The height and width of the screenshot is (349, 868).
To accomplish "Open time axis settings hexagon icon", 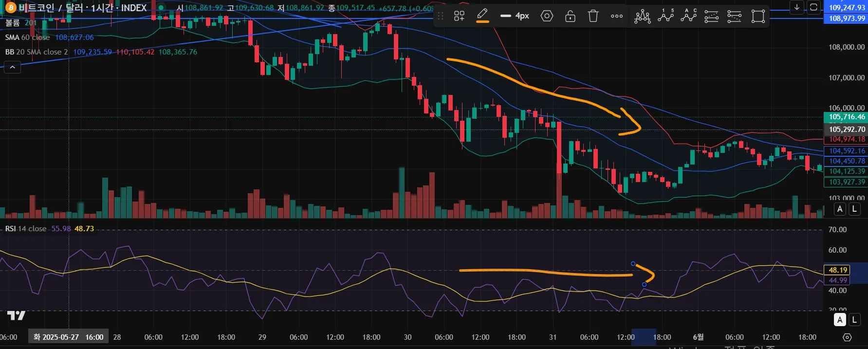I will [847, 337].
